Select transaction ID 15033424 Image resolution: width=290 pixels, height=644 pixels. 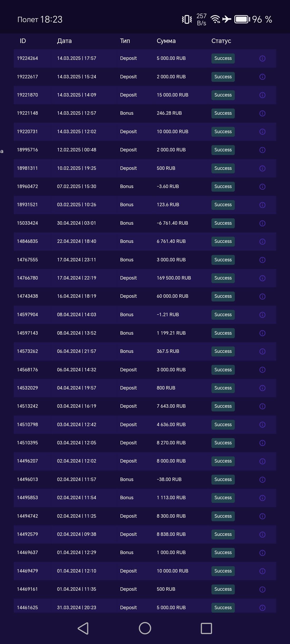[27, 223]
